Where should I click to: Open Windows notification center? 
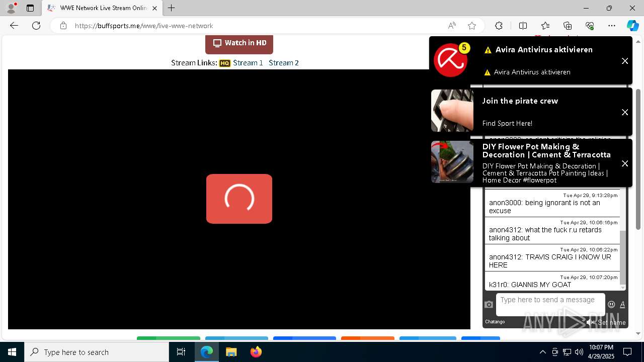[627, 352]
